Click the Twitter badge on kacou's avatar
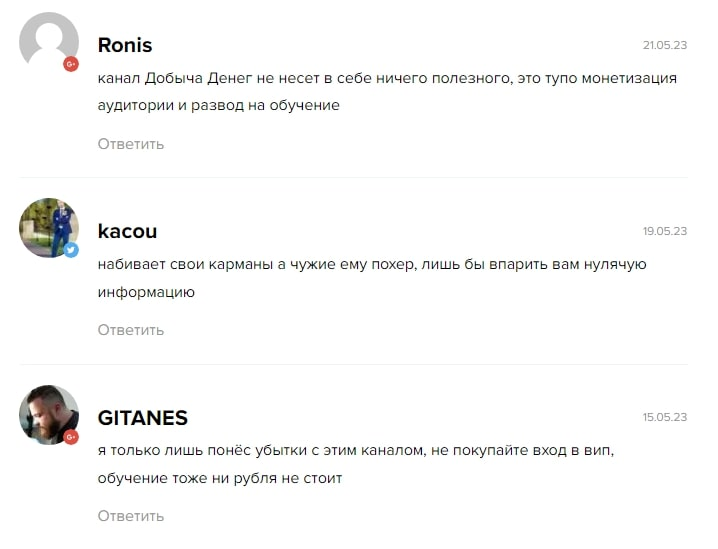Screen dimensions: 718x549 click(71, 250)
